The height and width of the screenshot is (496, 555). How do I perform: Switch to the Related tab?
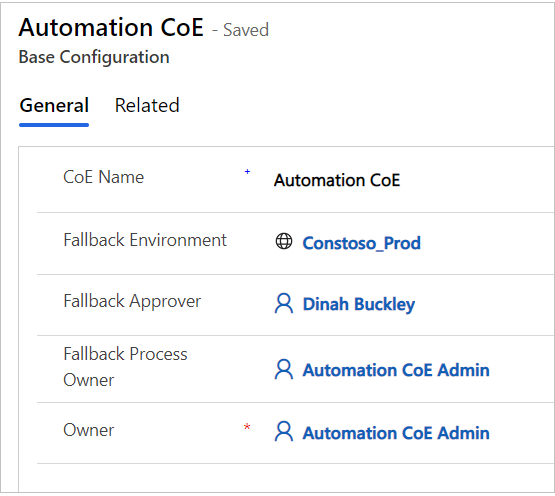pos(147,105)
